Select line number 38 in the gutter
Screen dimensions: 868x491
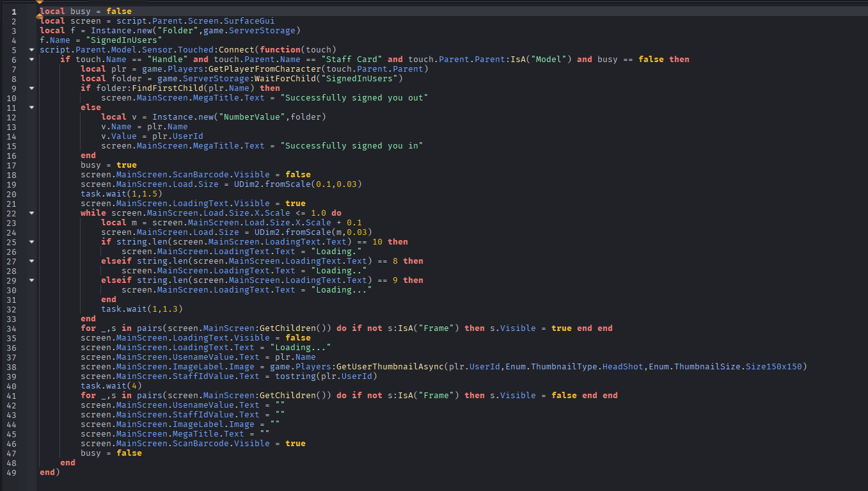tap(13, 367)
